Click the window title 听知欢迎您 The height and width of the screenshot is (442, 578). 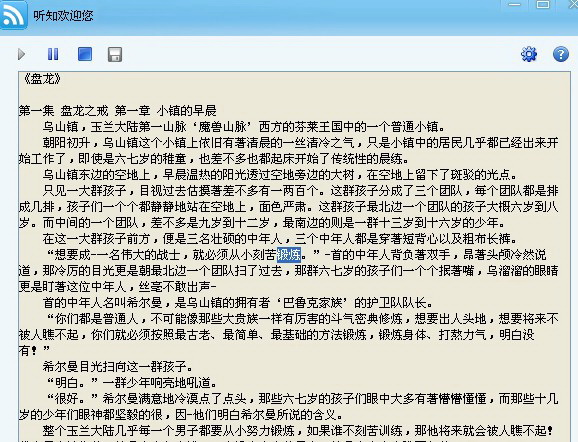click(x=63, y=16)
